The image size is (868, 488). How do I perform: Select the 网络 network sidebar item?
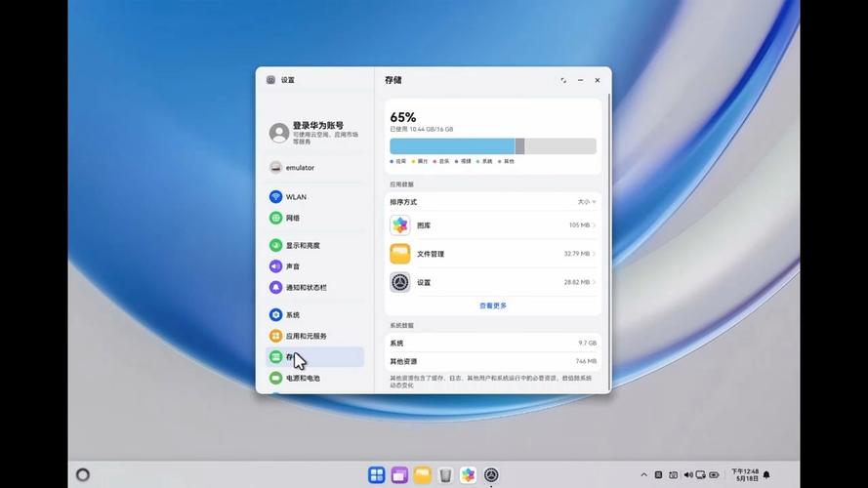tap(314, 218)
